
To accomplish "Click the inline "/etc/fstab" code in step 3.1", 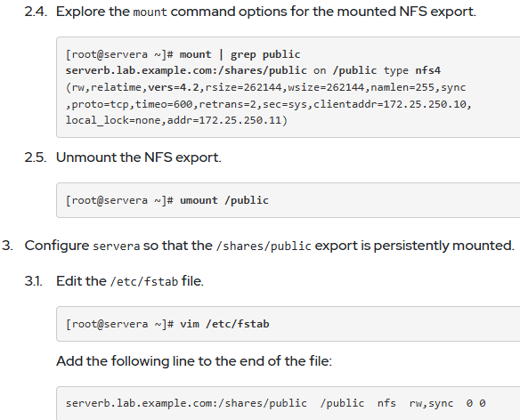I will [x=144, y=282].
